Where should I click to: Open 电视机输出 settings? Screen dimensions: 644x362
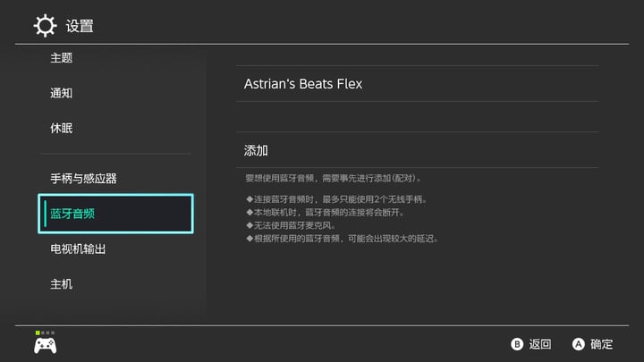point(78,249)
